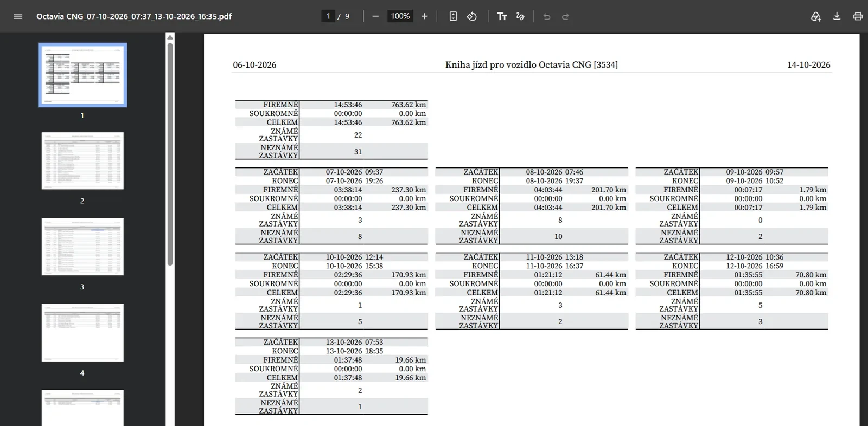
Task: Click the end date '14-10-2026' in the header
Action: 809,65
